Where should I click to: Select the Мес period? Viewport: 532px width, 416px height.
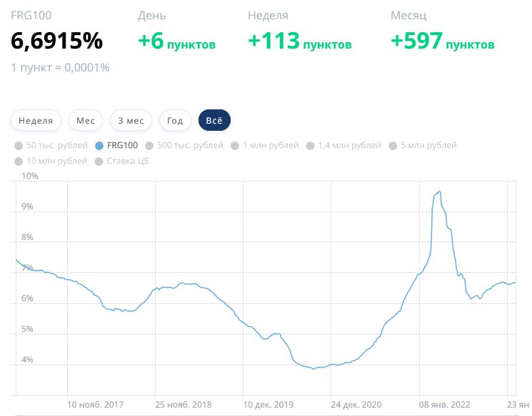86,121
